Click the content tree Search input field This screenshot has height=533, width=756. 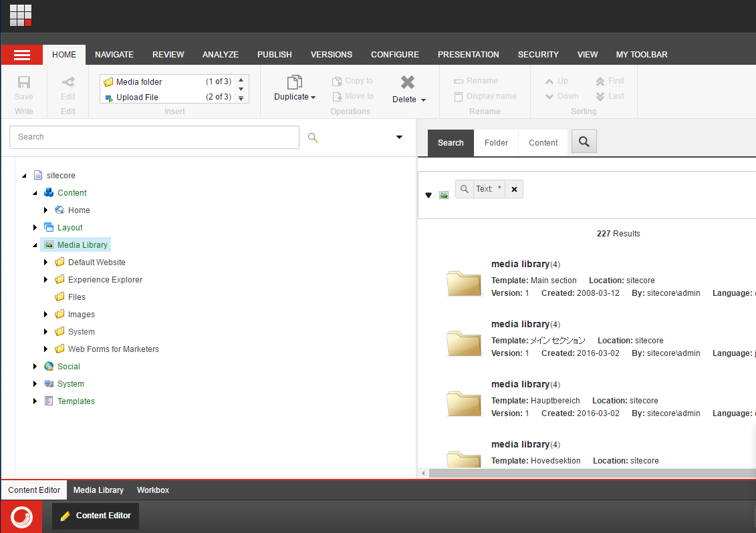pyautogui.click(x=154, y=137)
